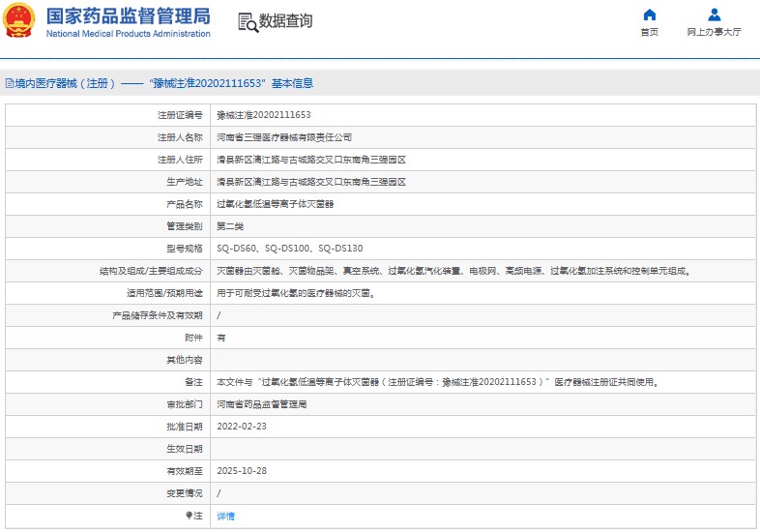Select registration number 豫械注准20202111653 in first row
This screenshot has height=532, width=760.
pos(264,115)
